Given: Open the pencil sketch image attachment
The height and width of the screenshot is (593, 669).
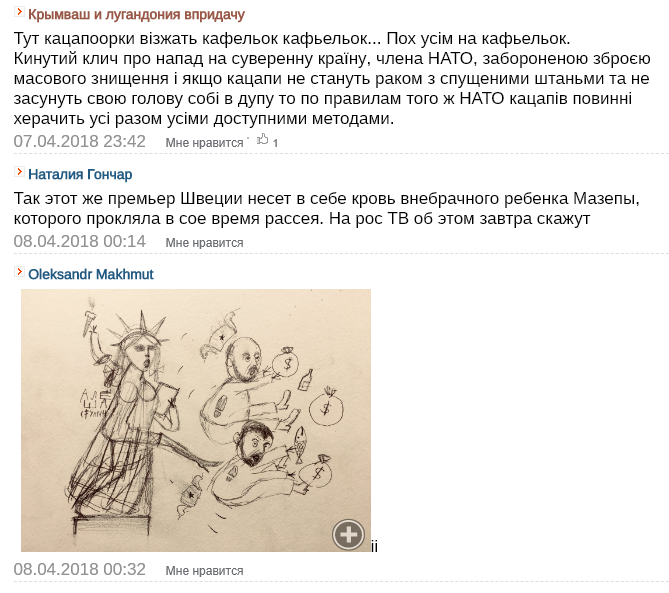Looking at the screenshot, I should tap(196, 420).
